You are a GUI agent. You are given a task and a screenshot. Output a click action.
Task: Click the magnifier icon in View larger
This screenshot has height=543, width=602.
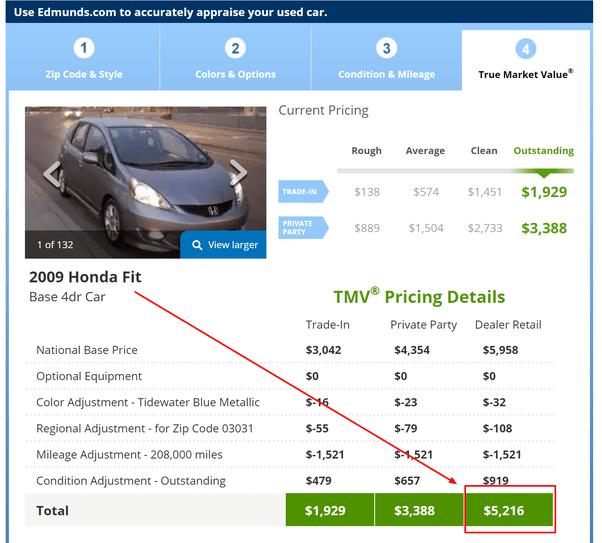(197, 245)
